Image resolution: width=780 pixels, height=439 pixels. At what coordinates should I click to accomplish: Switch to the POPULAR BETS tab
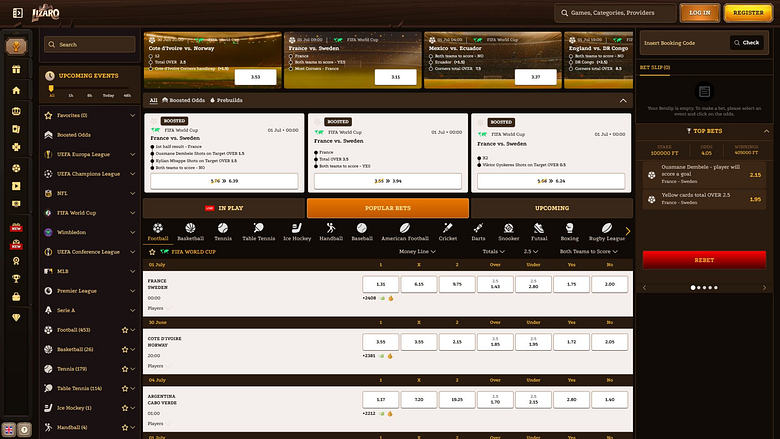click(388, 208)
